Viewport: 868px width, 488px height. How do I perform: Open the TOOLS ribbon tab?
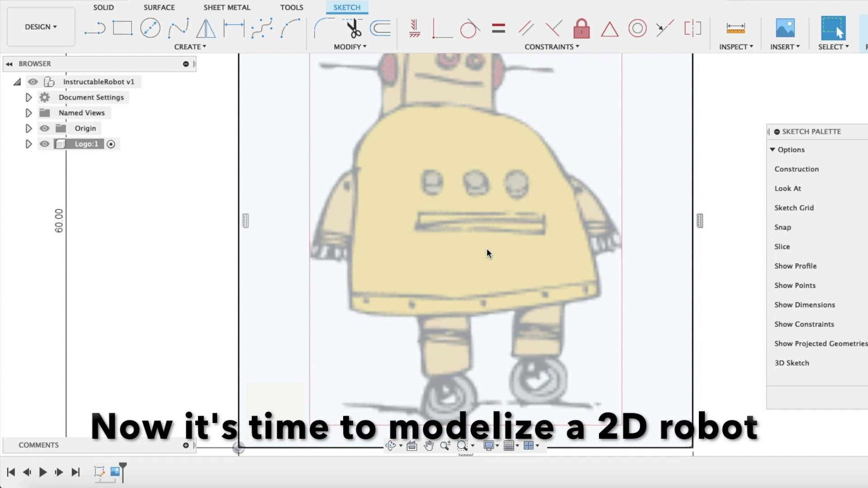point(292,7)
